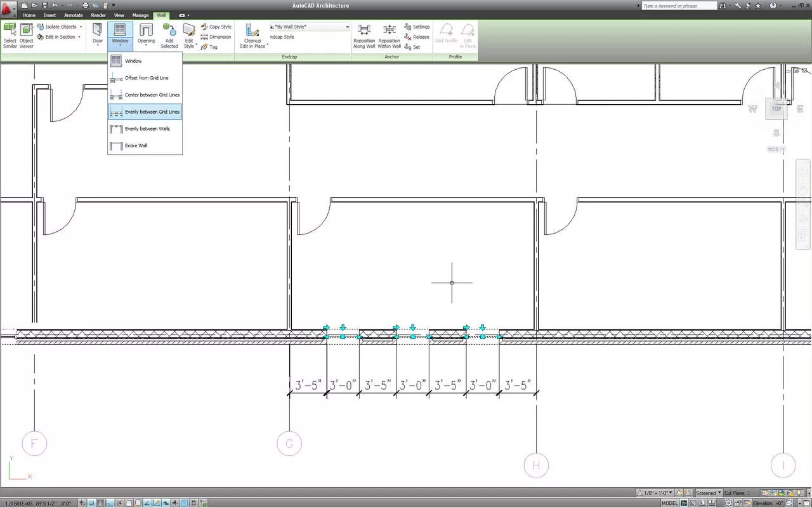Image resolution: width=812 pixels, height=508 pixels.
Task: Open the AutoCAD application menu button
Action: pyautogui.click(x=8, y=10)
